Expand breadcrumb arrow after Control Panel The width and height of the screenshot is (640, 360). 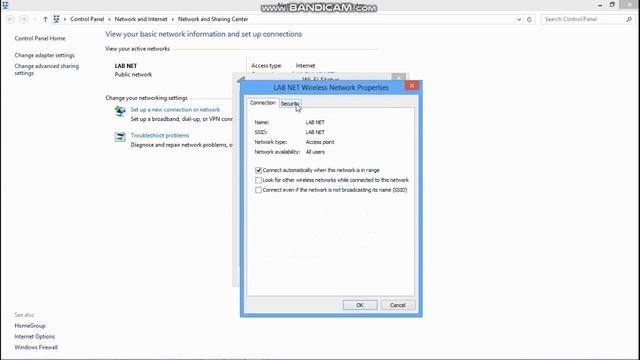109,19
